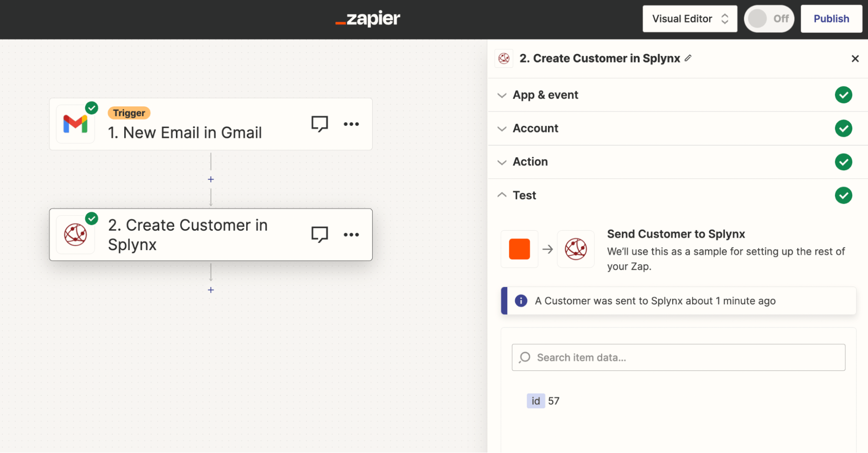Click the Search item data field
Image resolution: width=868 pixels, height=453 pixels.
click(x=678, y=357)
